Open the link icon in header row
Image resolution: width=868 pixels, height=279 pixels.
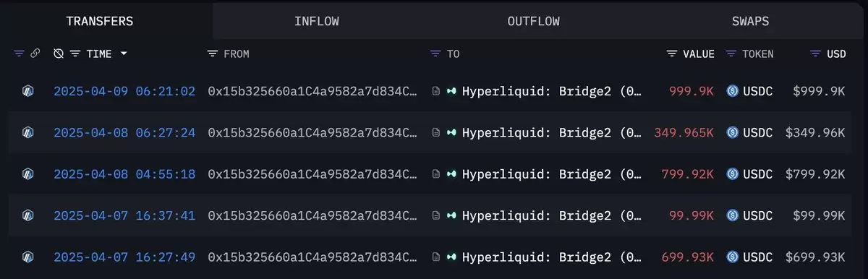(34, 54)
